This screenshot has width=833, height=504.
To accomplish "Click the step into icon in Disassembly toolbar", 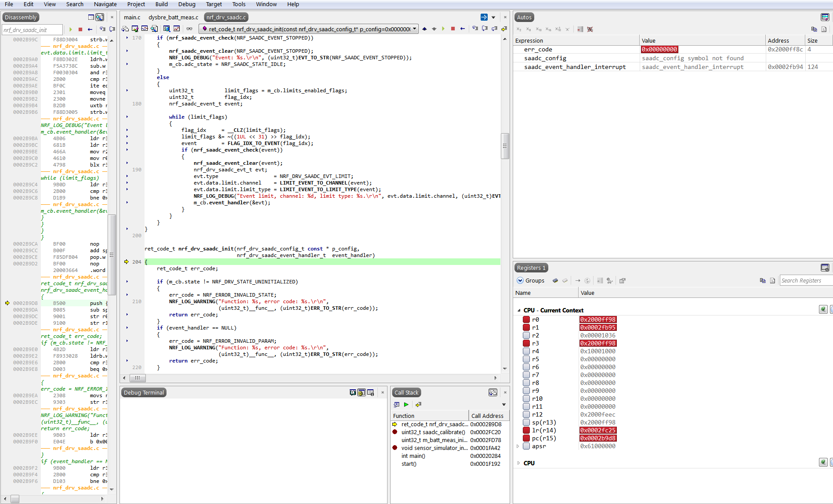I will click(x=102, y=29).
